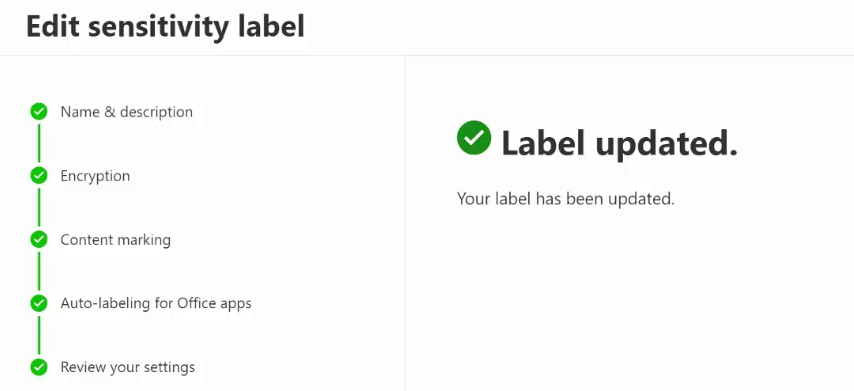The height and width of the screenshot is (391, 854).
Task: Click the checkmark beside Review your settings
Action: pyautogui.click(x=39, y=366)
